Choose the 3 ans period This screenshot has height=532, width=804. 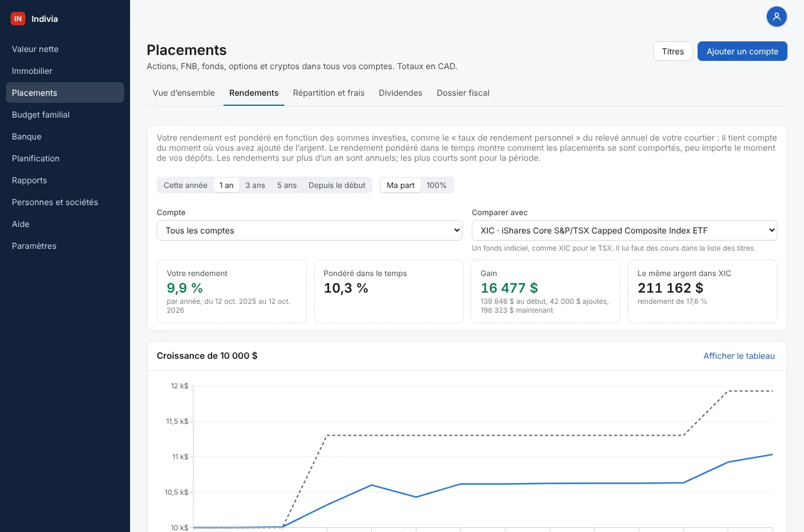[x=255, y=185]
